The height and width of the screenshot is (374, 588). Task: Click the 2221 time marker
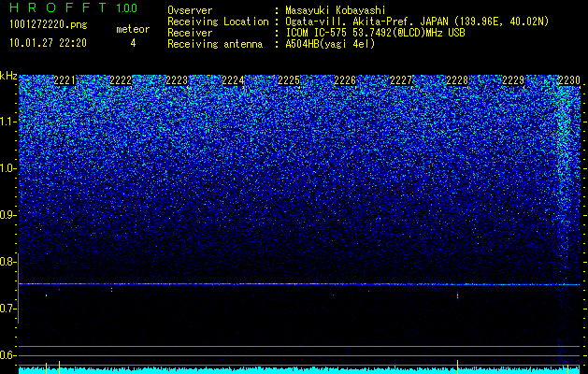point(65,80)
